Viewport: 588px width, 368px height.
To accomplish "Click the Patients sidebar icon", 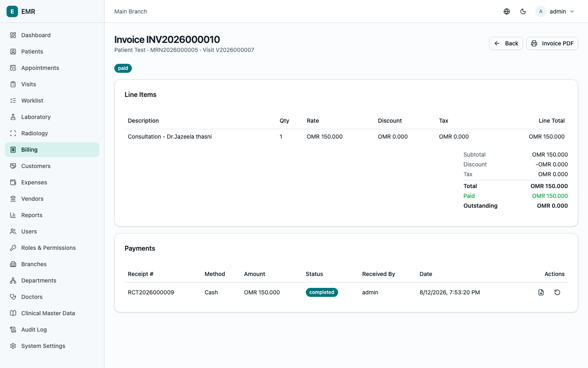I will point(13,52).
